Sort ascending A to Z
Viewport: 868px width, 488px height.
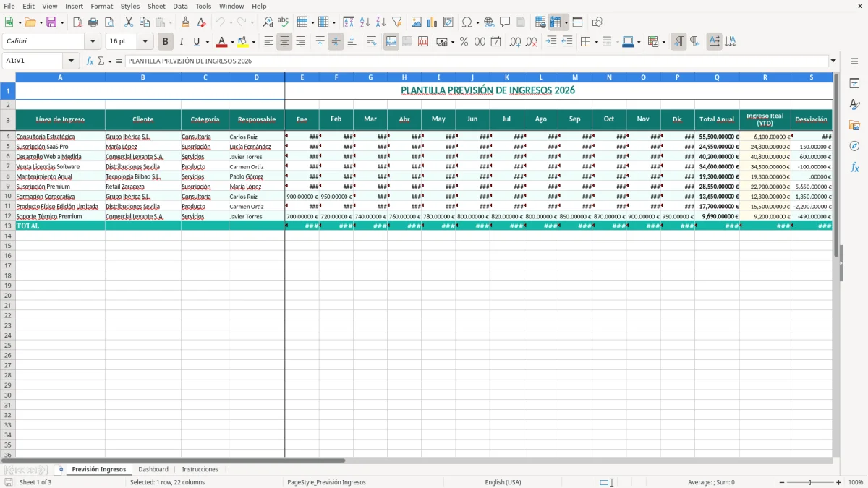pos(365,22)
